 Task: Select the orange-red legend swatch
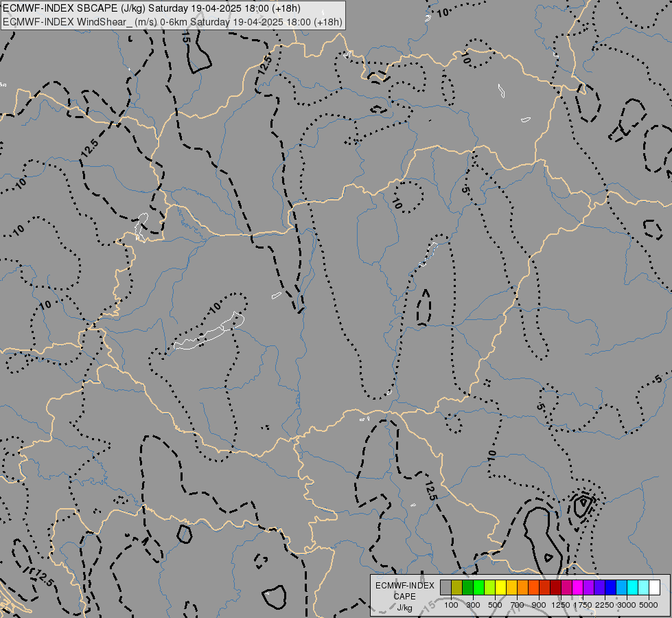click(x=533, y=588)
